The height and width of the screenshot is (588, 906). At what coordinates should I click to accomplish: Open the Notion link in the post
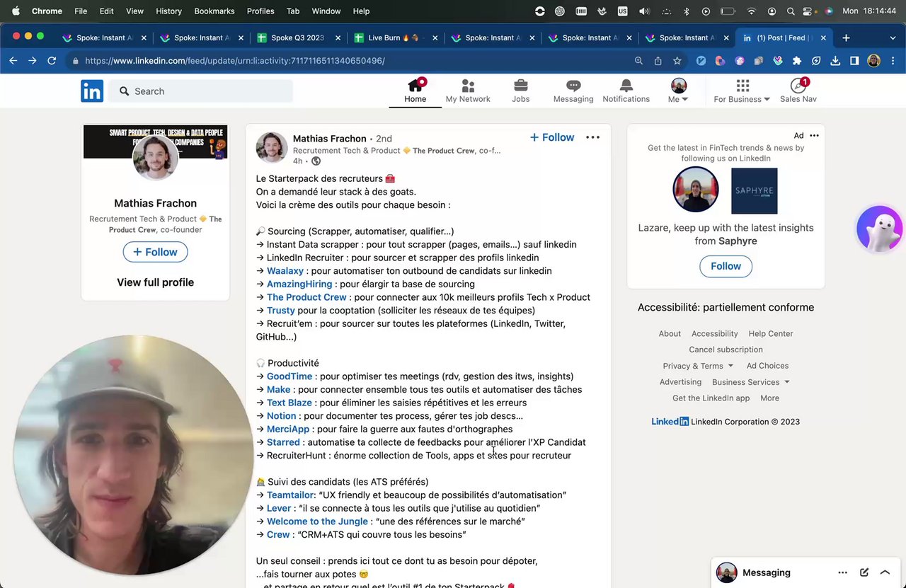282,416
